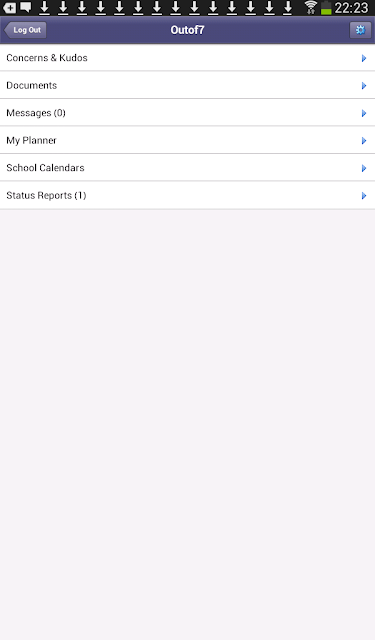Tap the arrow beside School Calendars
The width and height of the screenshot is (375, 640).
[x=364, y=168]
